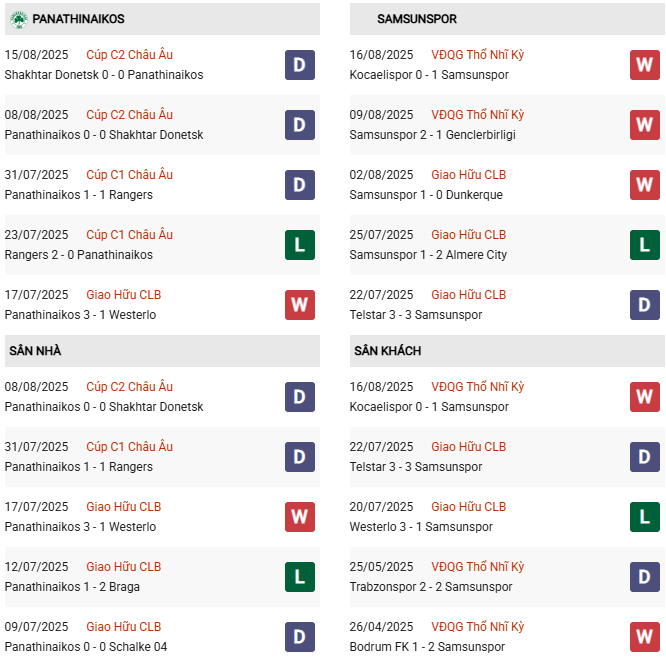The image size is (666, 661).
Task: Click the W badge for Samsunspor 2 - 1 Genclerbirligi
Action: click(x=644, y=125)
